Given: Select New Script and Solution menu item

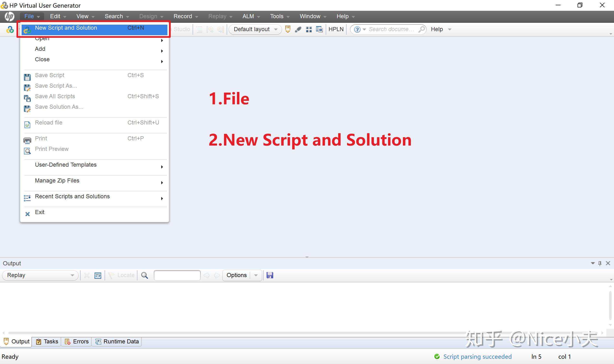Looking at the screenshot, I should click(x=66, y=28).
